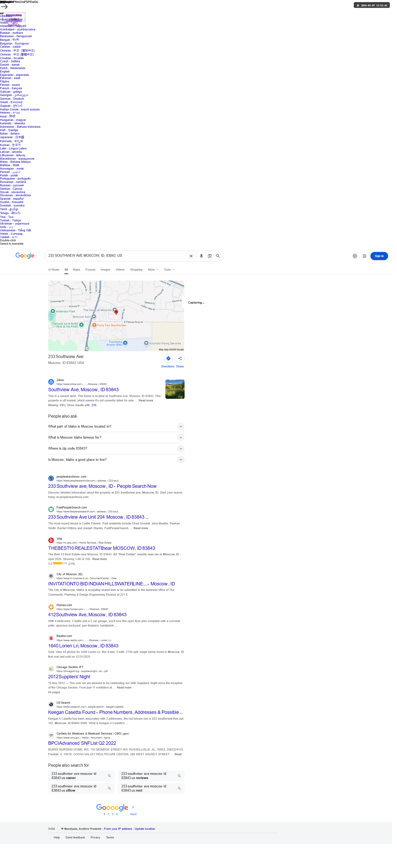
Task: Click the Forty Two Bar Kitchen map pin
Action: (94, 325)
